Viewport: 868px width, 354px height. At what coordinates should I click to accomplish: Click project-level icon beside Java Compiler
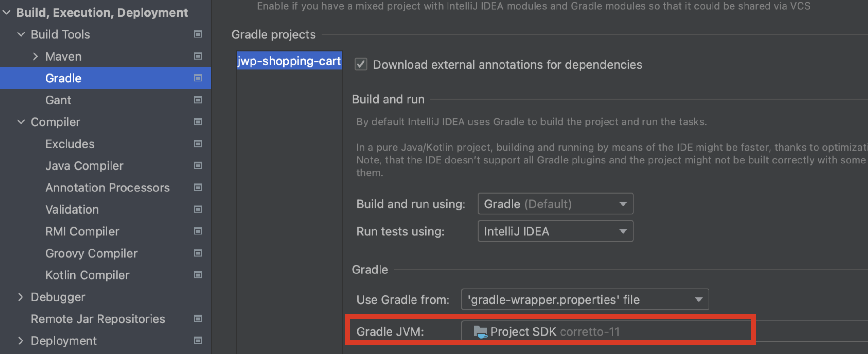tap(198, 166)
